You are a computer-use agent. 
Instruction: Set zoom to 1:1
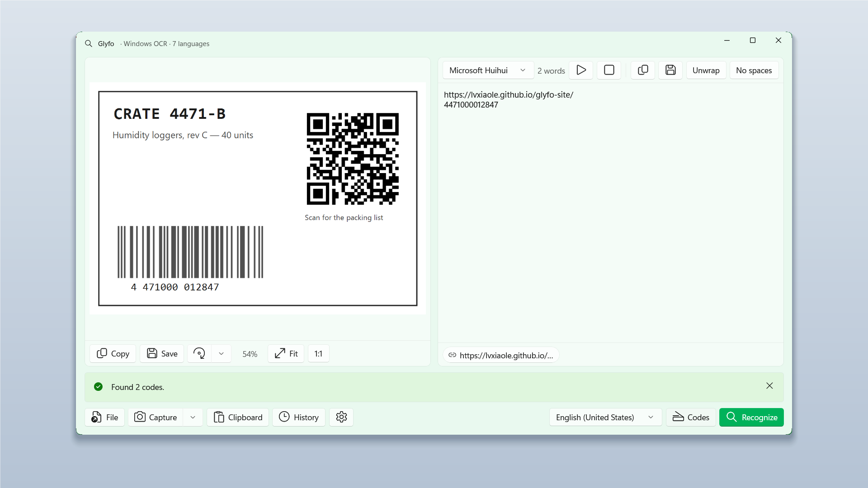319,353
